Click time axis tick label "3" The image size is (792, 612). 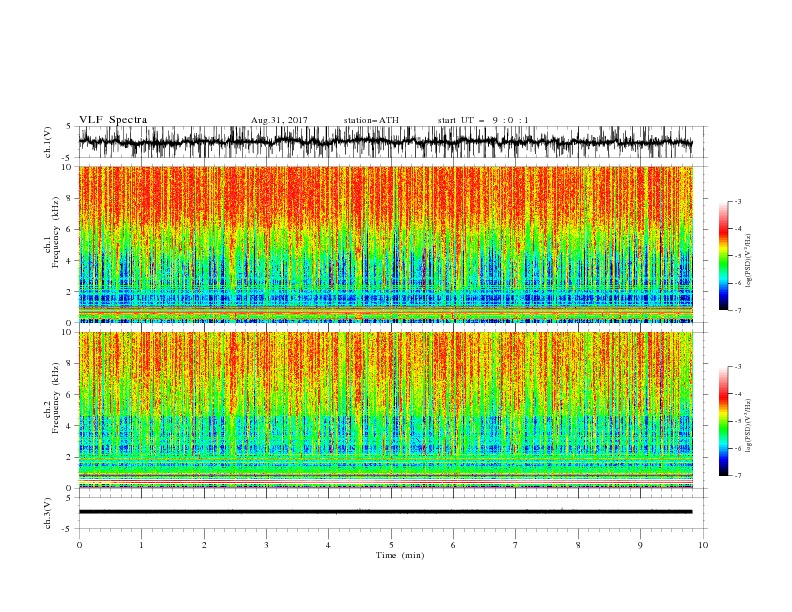pos(266,545)
